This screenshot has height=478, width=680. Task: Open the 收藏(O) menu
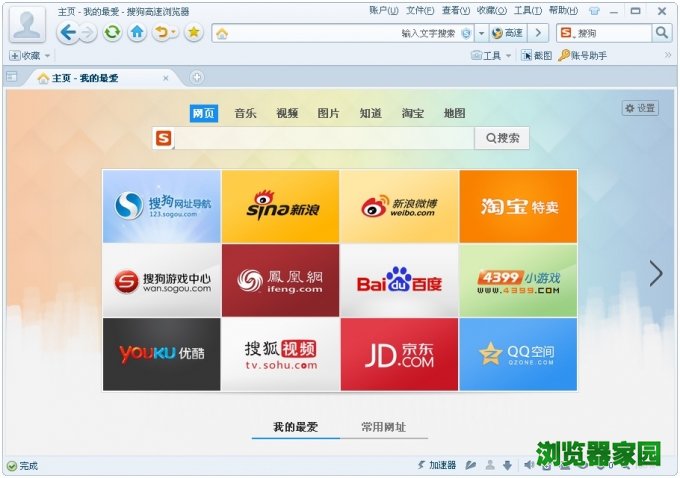coord(492,11)
